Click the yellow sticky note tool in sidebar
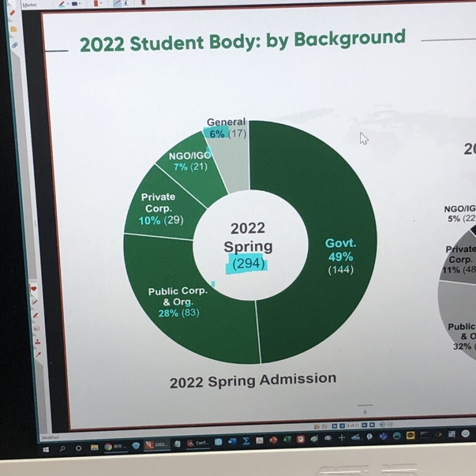This screenshot has height=476, width=476. 14,29
